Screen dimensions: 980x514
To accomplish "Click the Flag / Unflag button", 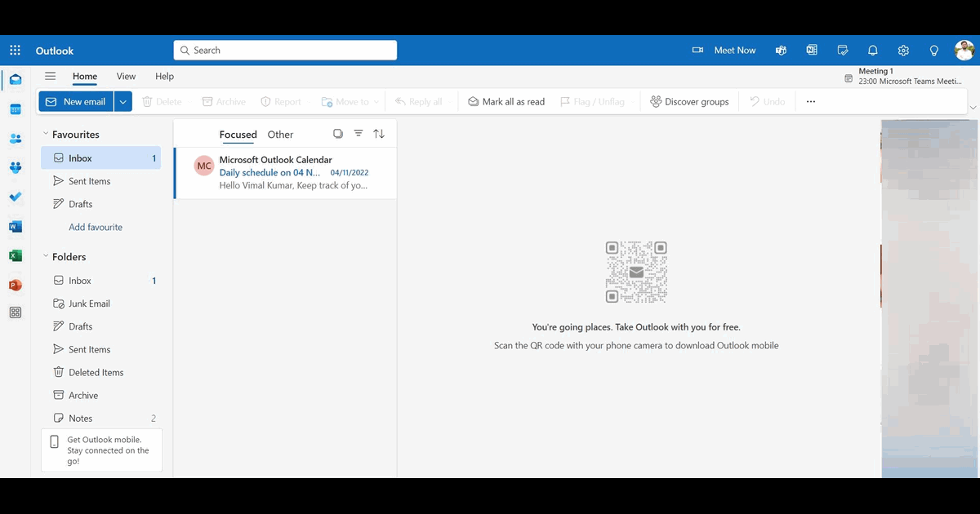I will (x=592, y=102).
